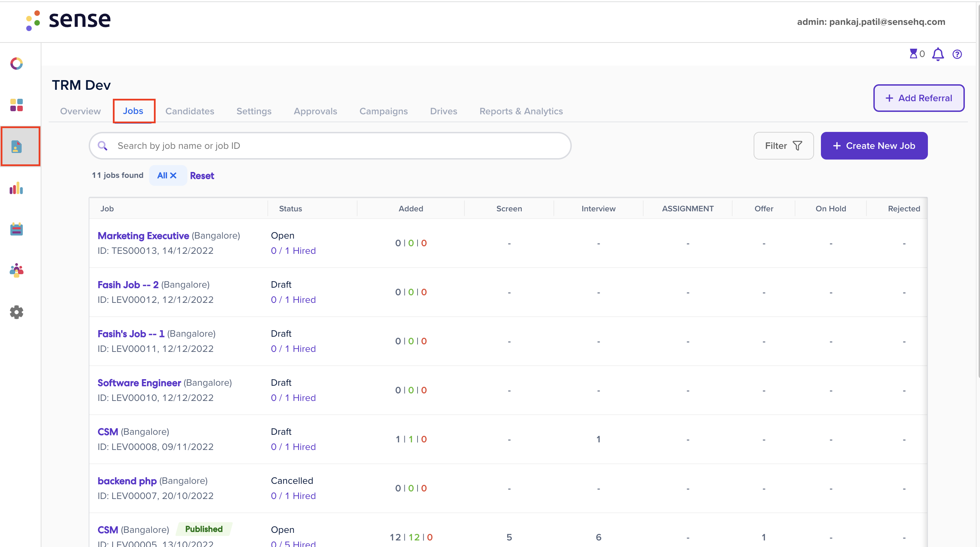Click the Offer column header
Screen dimensions: 980x547
pyautogui.click(x=764, y=209)
